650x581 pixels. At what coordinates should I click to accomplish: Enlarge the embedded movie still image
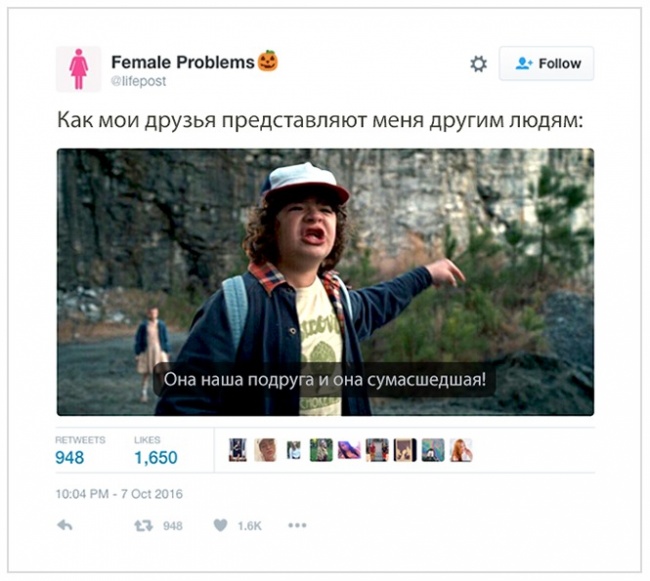tap(325, 282)
